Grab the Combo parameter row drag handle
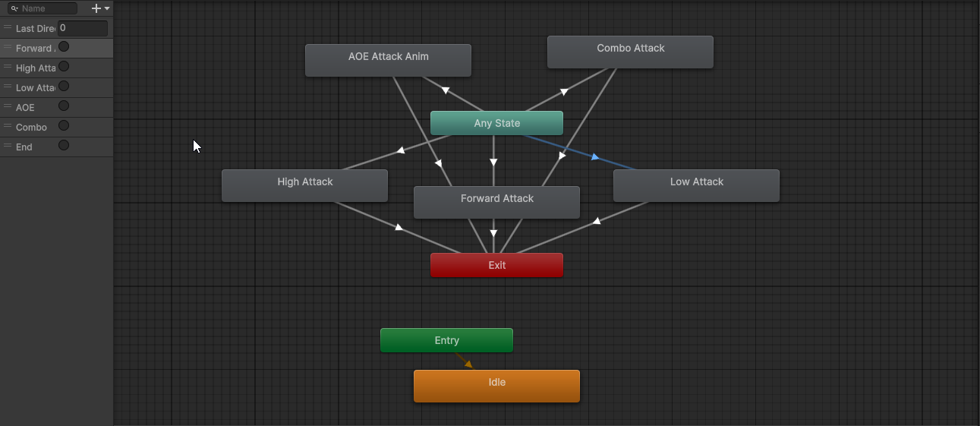Screen dimensions: 980x426 8,127
